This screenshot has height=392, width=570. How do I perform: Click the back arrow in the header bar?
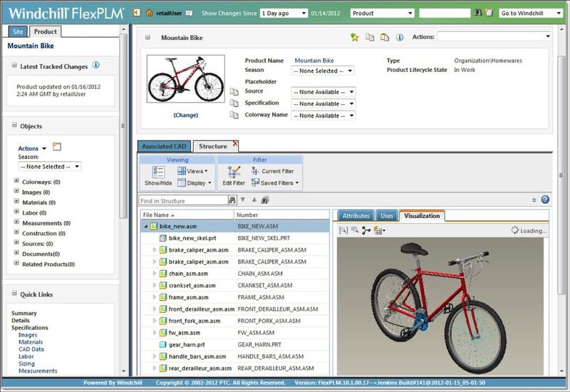click(136, 13)
